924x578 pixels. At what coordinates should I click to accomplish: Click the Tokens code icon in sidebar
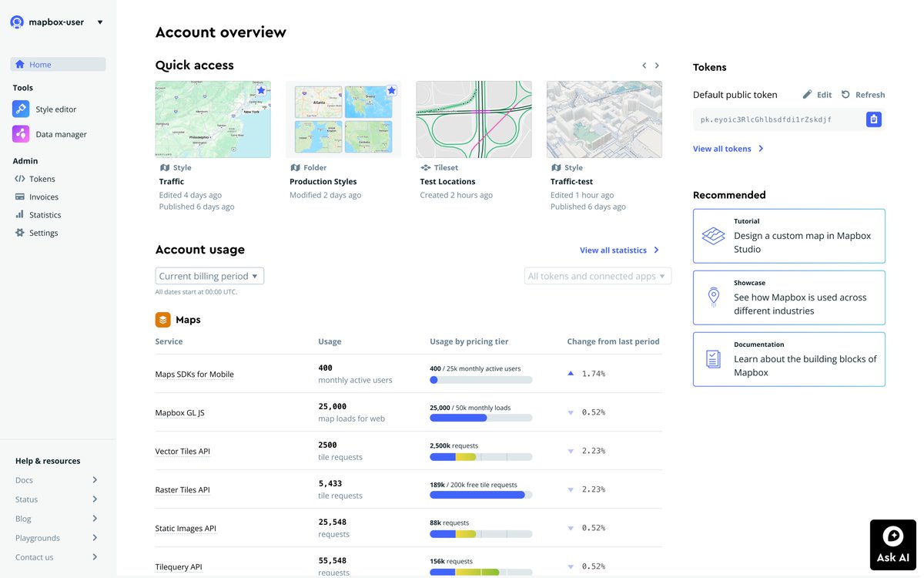pyautogui.click(x=20, y=179)
